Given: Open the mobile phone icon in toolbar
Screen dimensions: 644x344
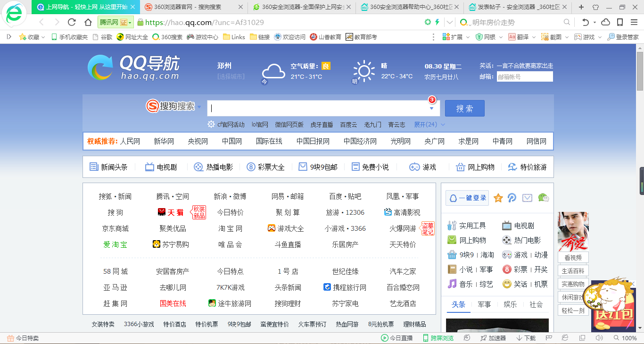Looking at the screenshot, I should coord(620,22).
